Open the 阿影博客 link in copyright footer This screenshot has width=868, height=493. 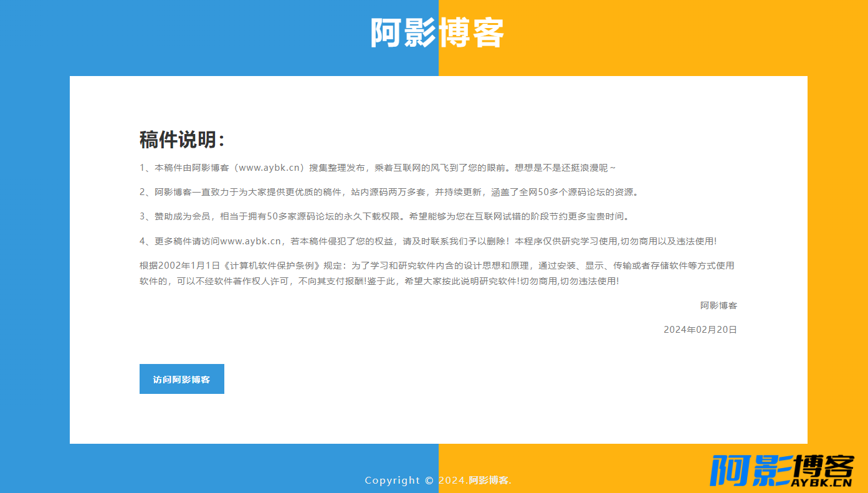tap(489, 481)
